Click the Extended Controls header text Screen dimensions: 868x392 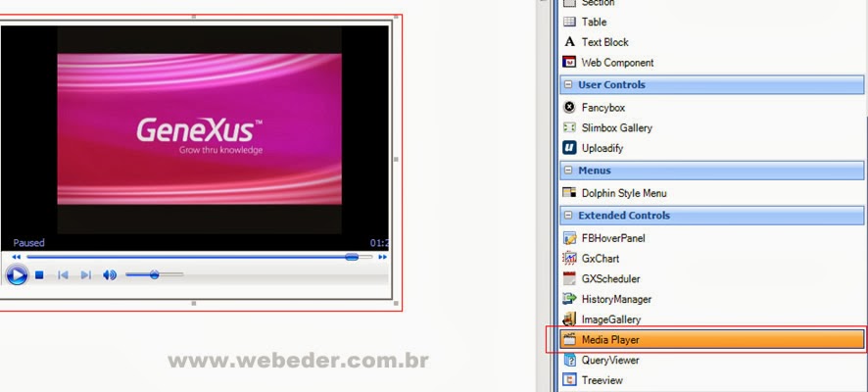tap(624, 216)
